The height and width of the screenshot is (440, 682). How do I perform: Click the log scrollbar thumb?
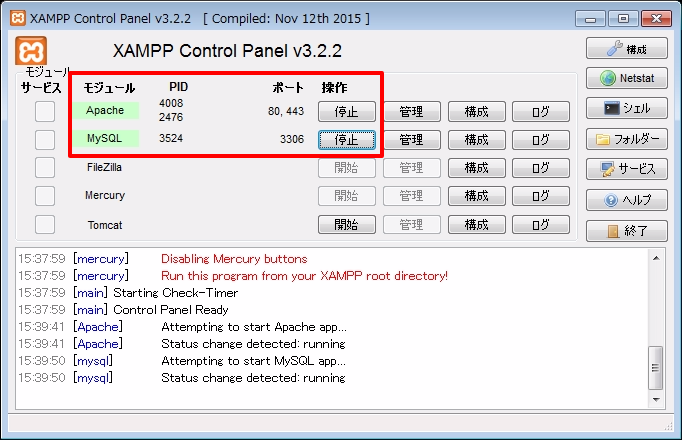coord(656,368)
